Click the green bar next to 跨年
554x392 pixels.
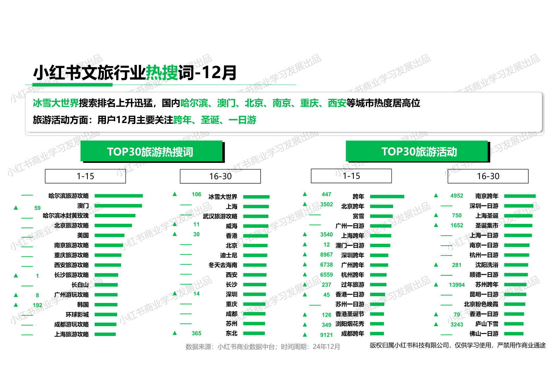387,196
